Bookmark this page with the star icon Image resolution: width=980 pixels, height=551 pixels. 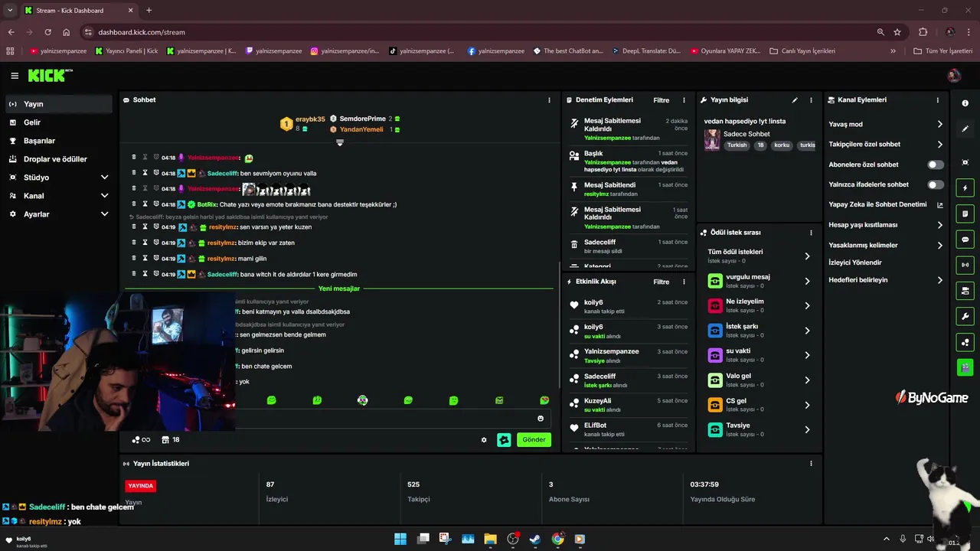click(x=897, y=32)
